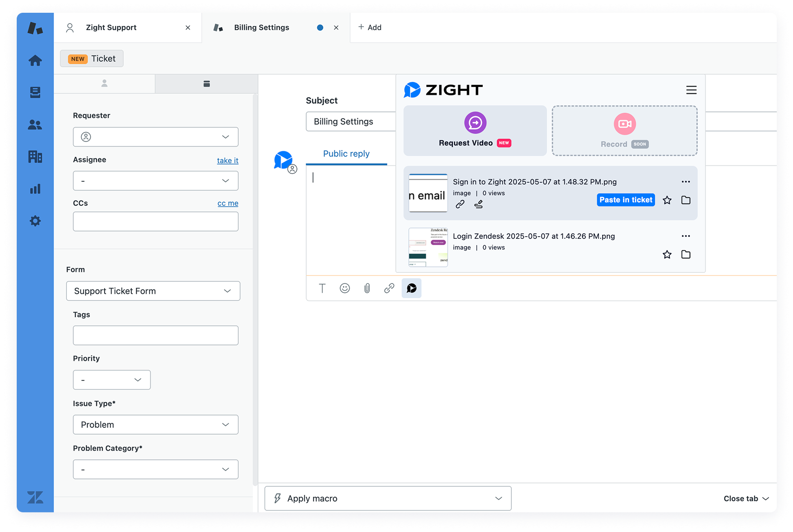This screenshot has height=532, width=793.
Task: Toggle text formatting with the T icon
Action: pyautogui.click(x=322, y=288)
